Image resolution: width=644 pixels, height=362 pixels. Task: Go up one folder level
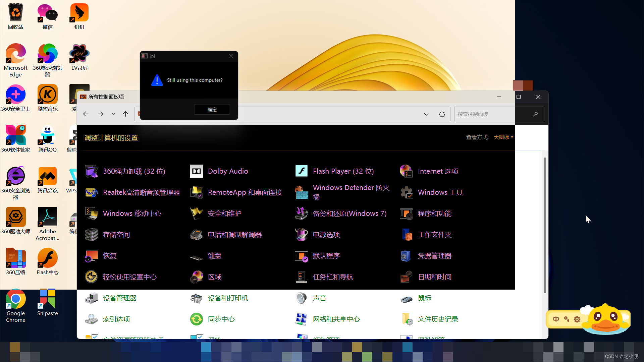[x=125, y=114]
